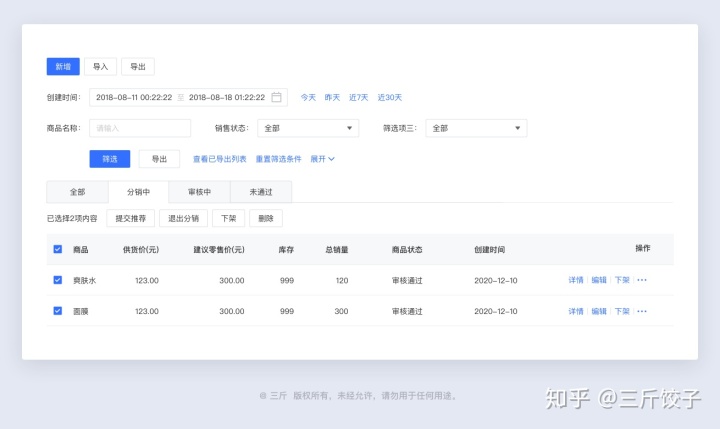Click the 供货价(元) column header
Viewport: 720px width, 429px height.
click(x=141, y=250)
